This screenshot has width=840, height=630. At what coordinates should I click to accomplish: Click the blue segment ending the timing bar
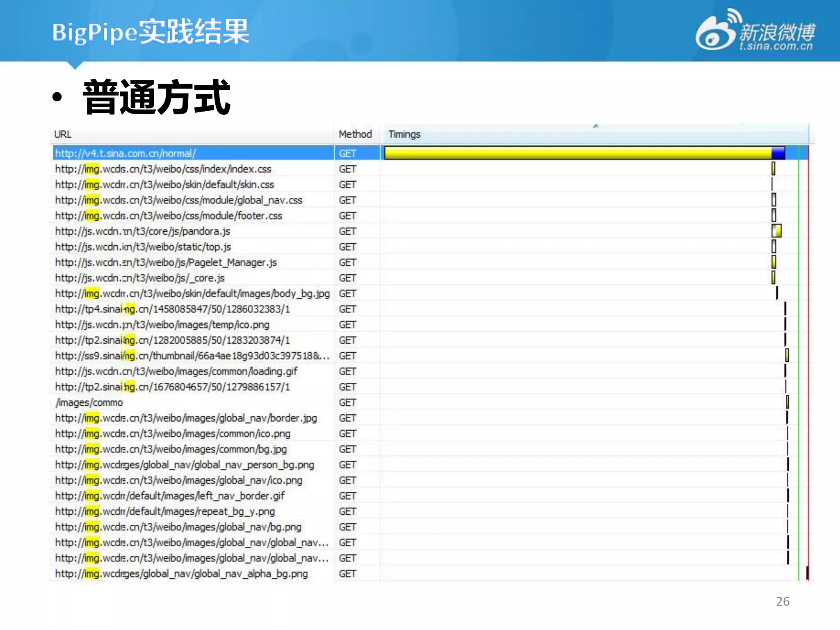[778, 153]
